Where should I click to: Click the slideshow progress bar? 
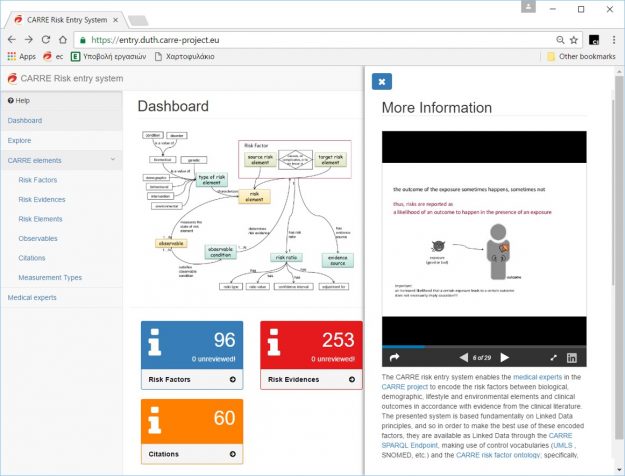[x=484, y=347]
